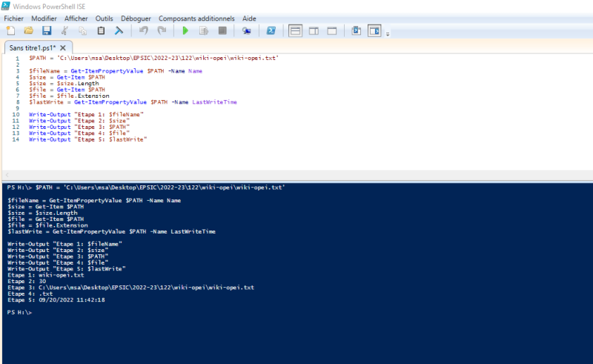Save the current script
The image size is (593, 364).
(47, 30)
